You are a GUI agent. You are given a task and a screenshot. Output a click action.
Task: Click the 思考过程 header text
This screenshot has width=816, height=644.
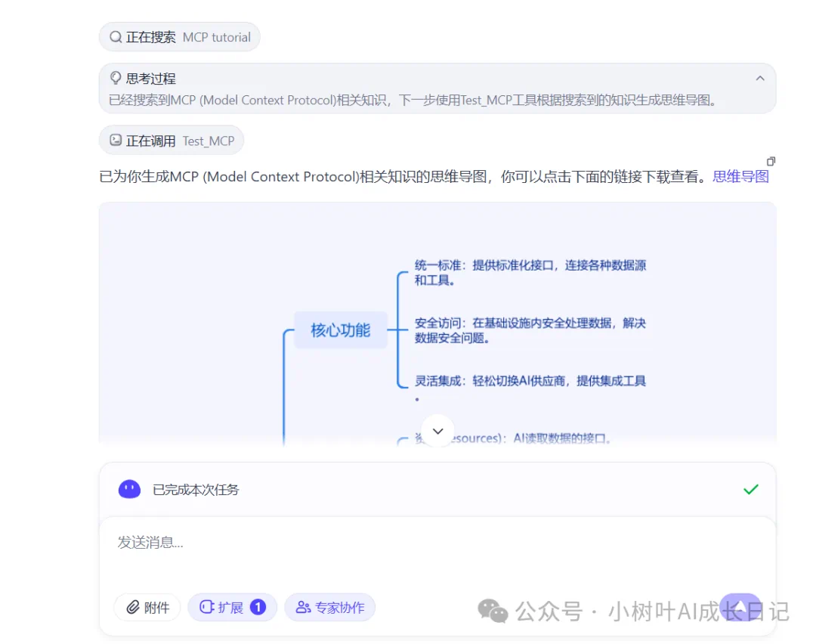(151, 79)
